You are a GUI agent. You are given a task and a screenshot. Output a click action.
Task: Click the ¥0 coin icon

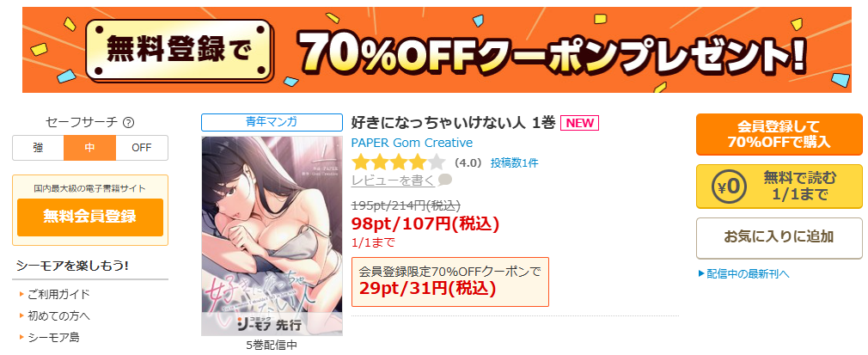(729, 187)
